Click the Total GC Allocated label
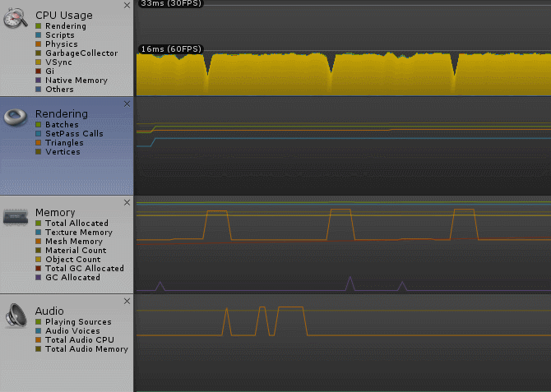Viewport: 551px width, 392px height. [85, 269]
